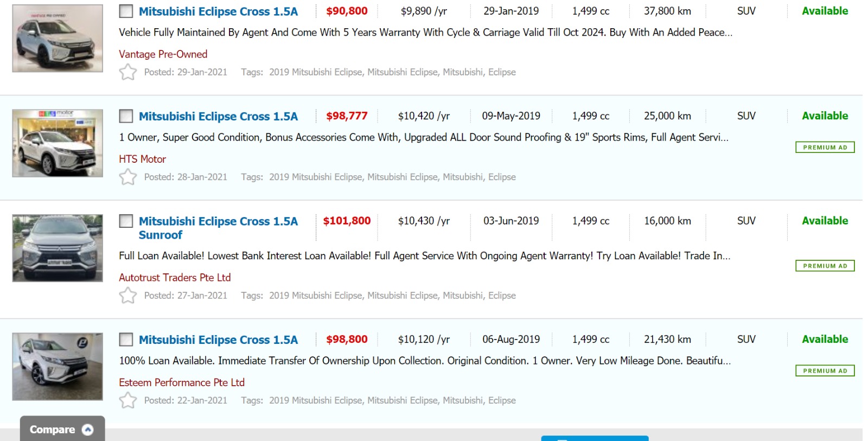
Task: Click Premium Ad badge on Sunroof listing
Action: (825, 266)
